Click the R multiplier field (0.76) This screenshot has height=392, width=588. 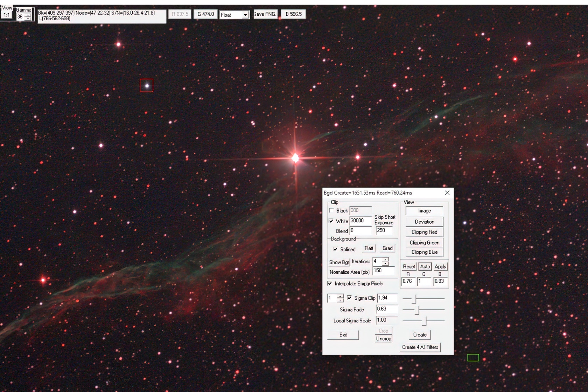pos(408,281)
